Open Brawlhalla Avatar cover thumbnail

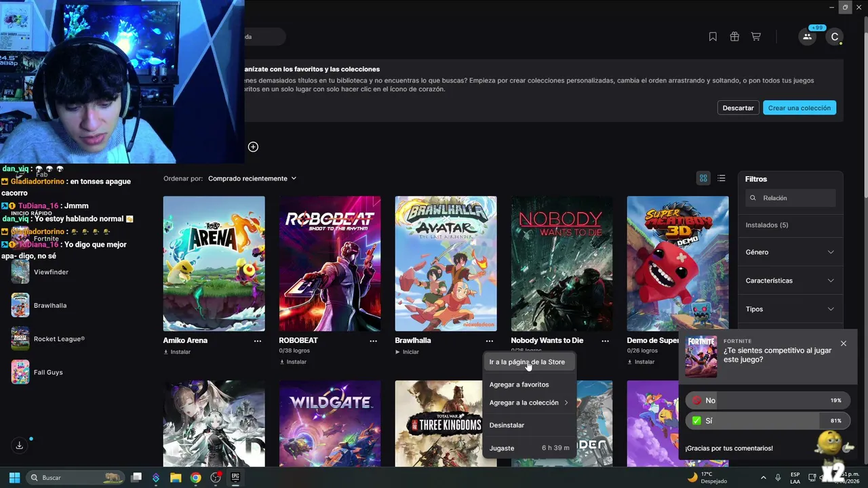click(446, 264)
